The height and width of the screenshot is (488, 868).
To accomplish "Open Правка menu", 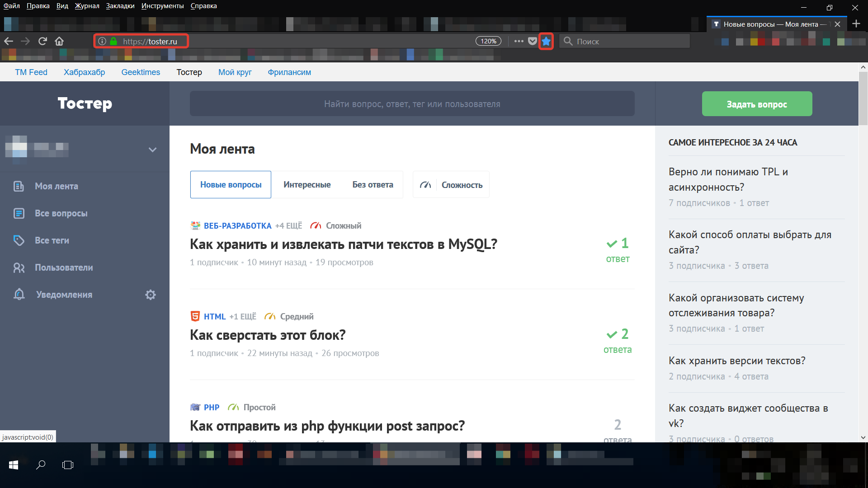I will [38, 6].
